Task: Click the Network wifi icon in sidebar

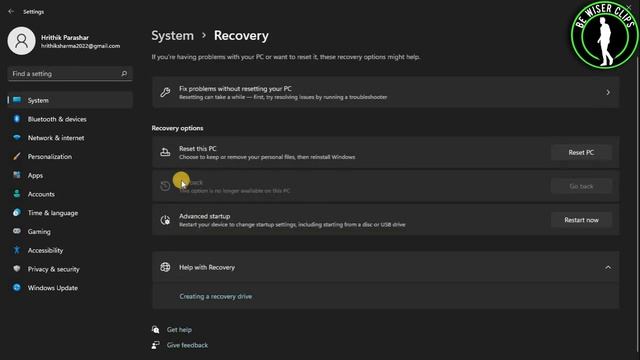Action: [17, 138]
